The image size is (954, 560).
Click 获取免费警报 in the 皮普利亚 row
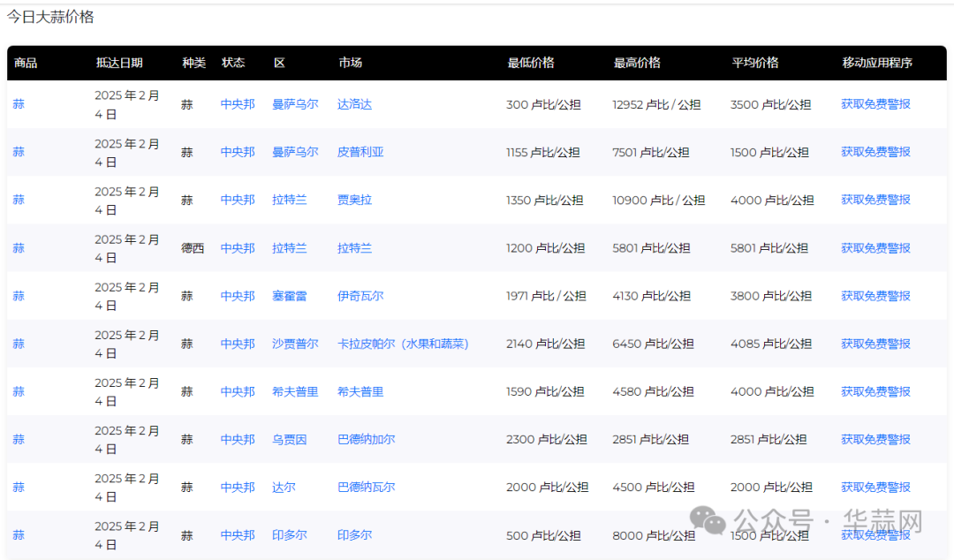click(875, 152)
